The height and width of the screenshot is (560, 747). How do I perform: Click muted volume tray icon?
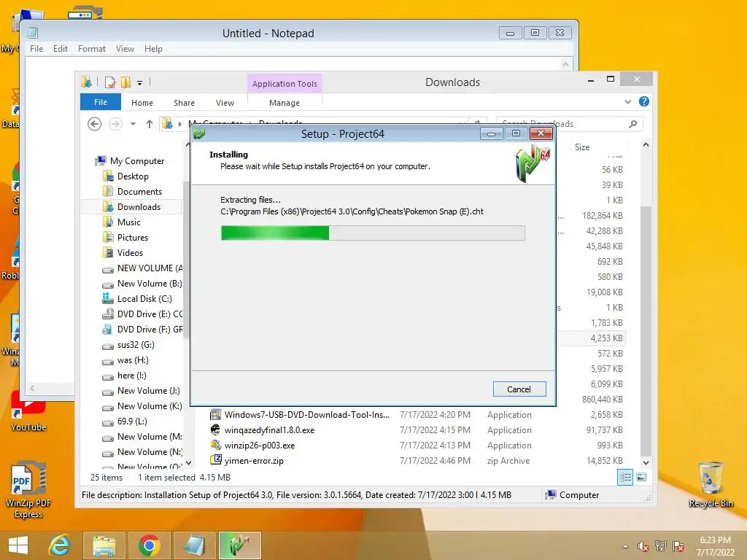coord(643,546)
